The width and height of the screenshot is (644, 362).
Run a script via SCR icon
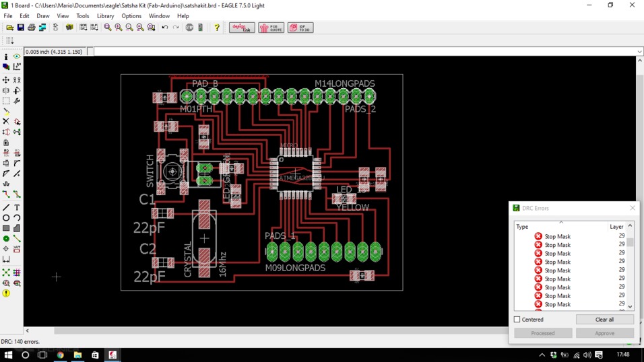tap(84, 28)
